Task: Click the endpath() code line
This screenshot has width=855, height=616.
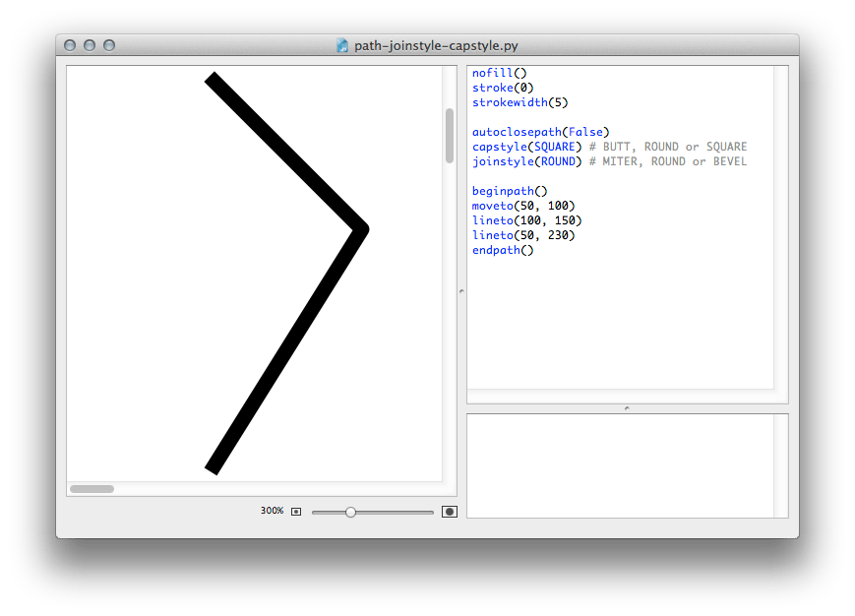Action: (x=502, y=250)
